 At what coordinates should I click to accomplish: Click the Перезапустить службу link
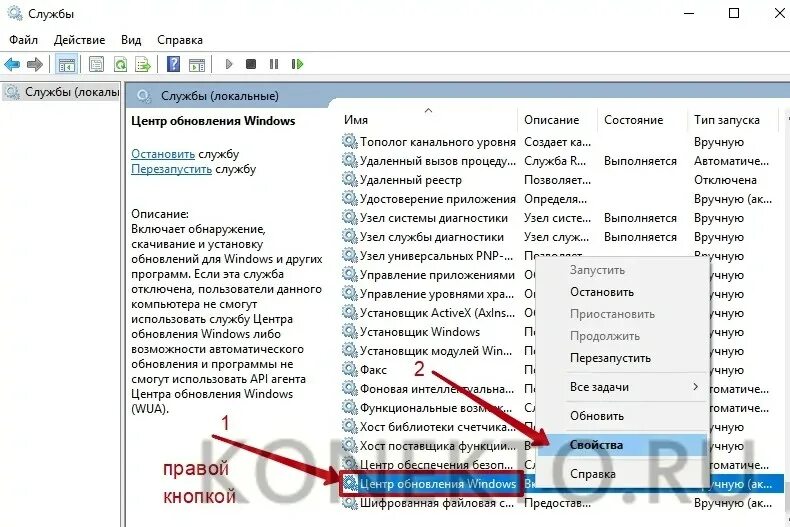coord(171,169)
